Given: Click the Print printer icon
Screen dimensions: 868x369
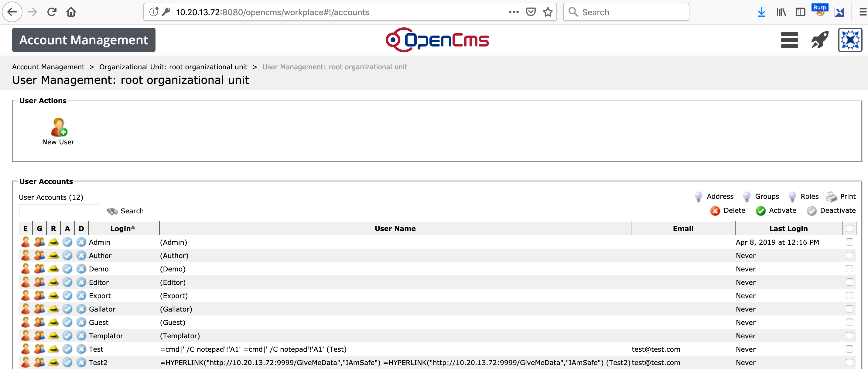Looking at the screenshot, I should (832, 197).
